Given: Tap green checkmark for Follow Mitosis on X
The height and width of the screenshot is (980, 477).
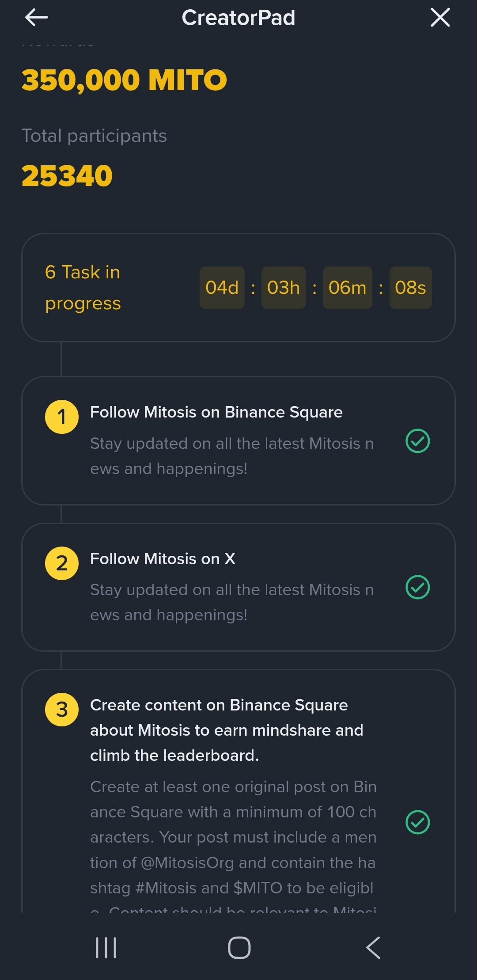Looking at the screenshot, I should click(x=417, y=587).
